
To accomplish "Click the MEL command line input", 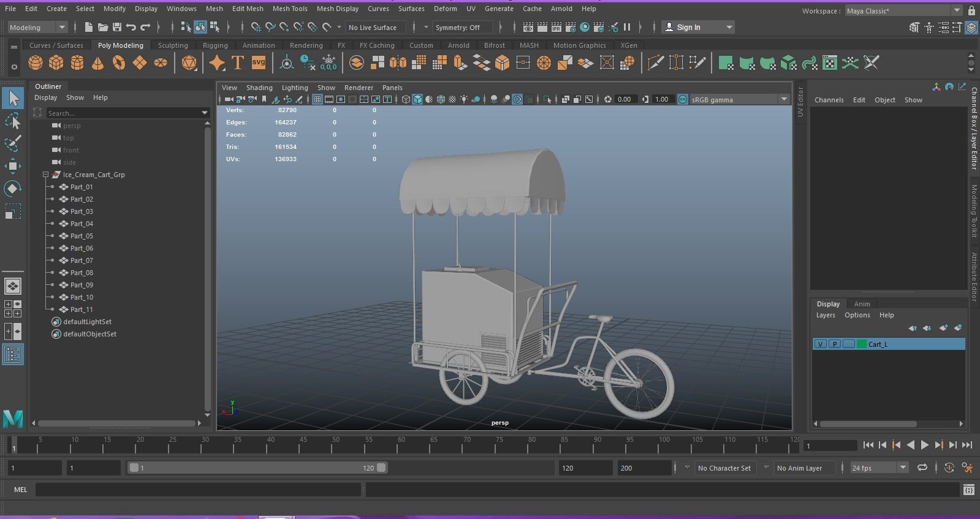I will [198, 490].
